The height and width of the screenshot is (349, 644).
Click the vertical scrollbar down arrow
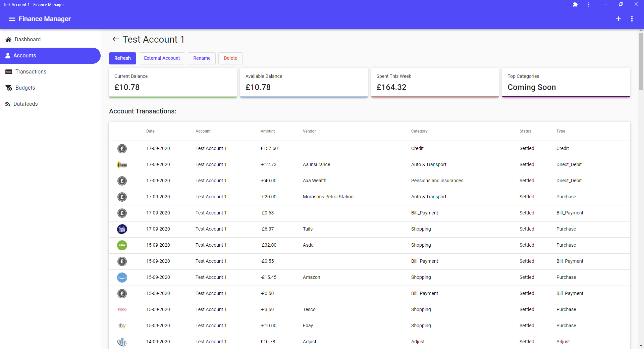[641, 346]
